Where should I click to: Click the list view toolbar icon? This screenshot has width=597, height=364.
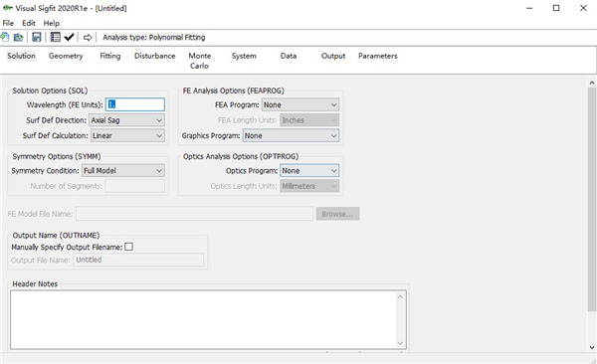pos(55,37)
